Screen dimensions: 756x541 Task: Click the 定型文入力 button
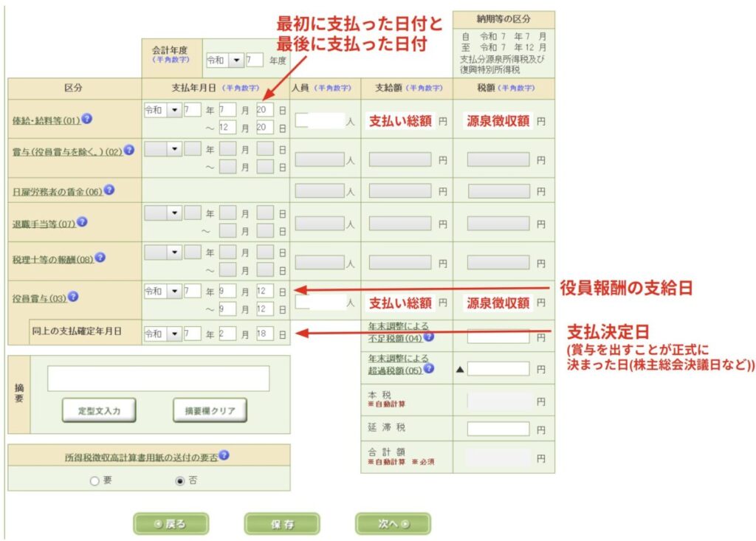99,410
